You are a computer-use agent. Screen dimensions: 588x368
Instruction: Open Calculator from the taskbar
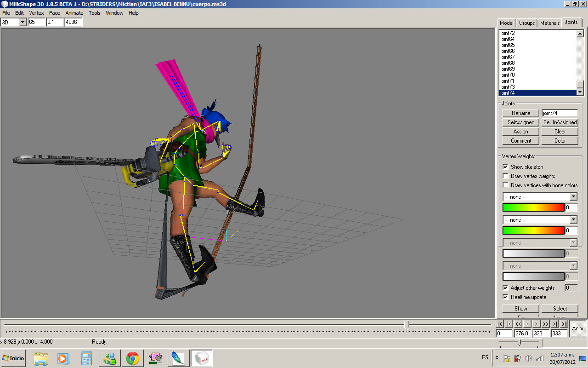click(86, 358)
